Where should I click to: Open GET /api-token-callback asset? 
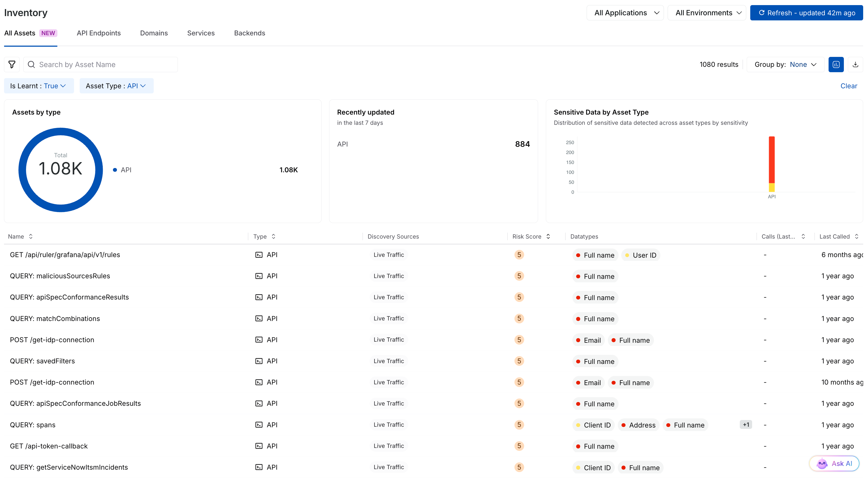(49, 446)
